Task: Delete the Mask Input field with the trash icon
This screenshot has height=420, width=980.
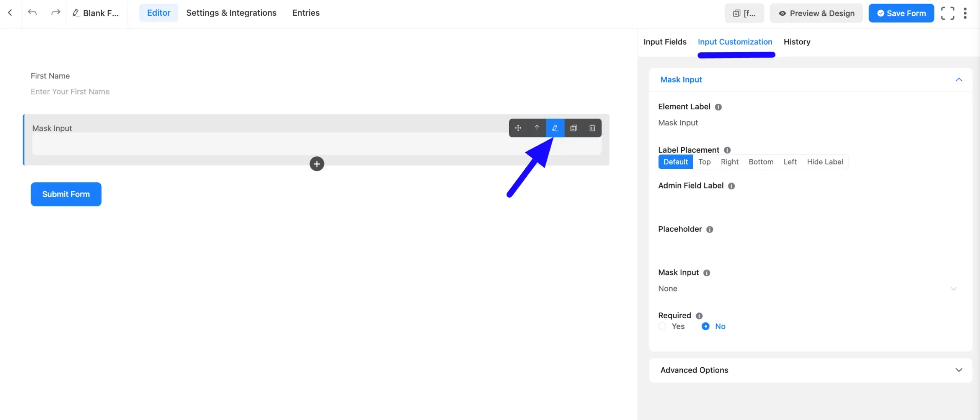Action: pos(592,128)
